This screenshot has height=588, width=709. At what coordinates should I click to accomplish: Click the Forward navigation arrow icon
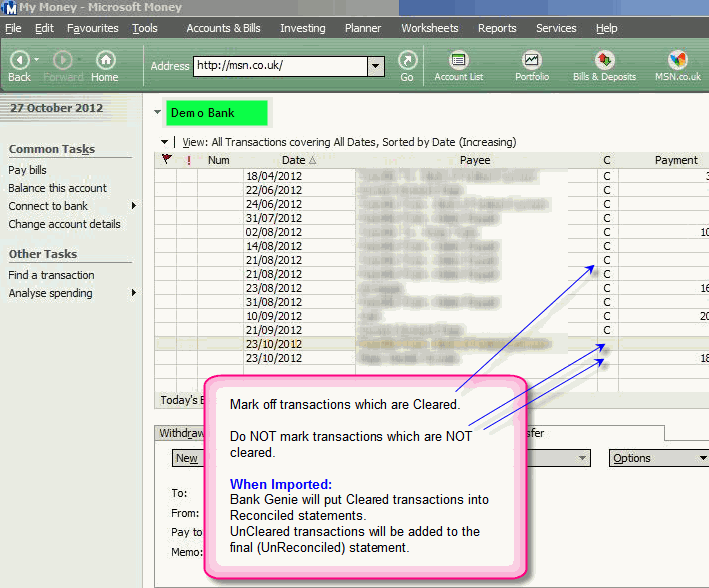[x=62, y=60]
